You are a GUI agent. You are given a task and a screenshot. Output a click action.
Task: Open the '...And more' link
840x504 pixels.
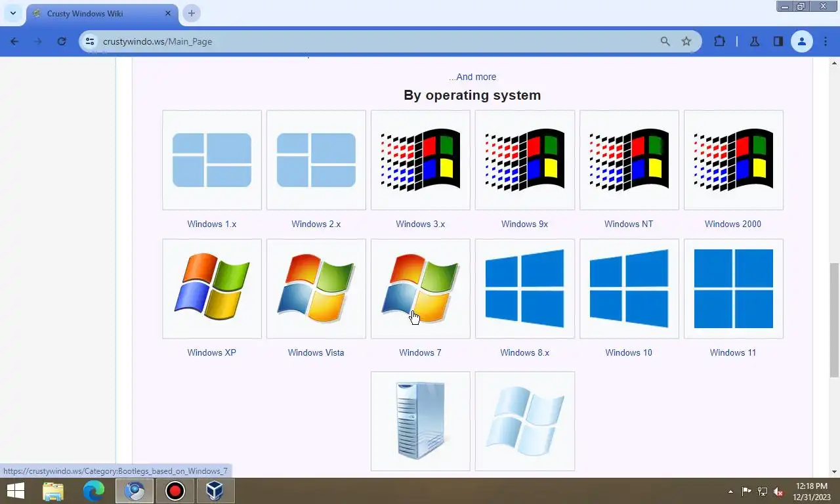472,77
